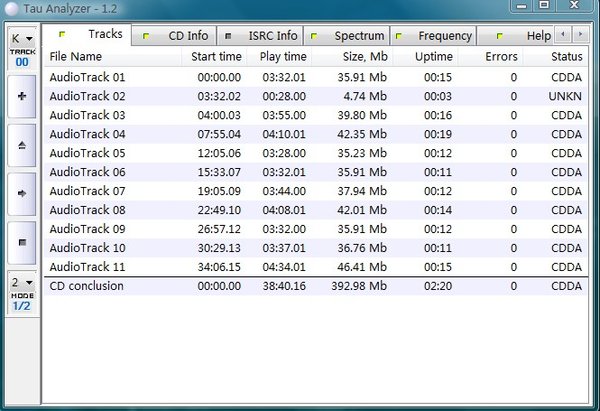Click the Size, Mb column header
Screen dimensions: 600x411
[x=352, y=57]
